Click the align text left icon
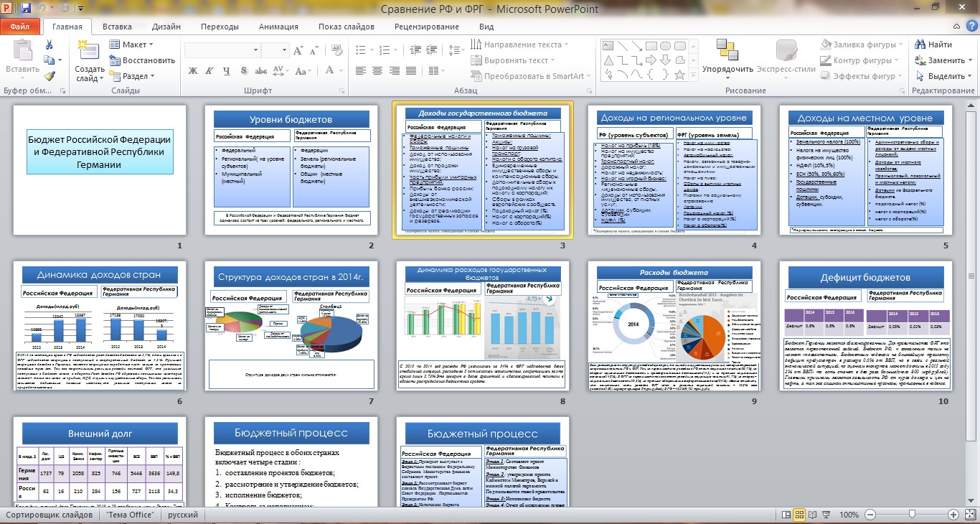This screenshot has width=980, height=524. (x=360, y=70)
